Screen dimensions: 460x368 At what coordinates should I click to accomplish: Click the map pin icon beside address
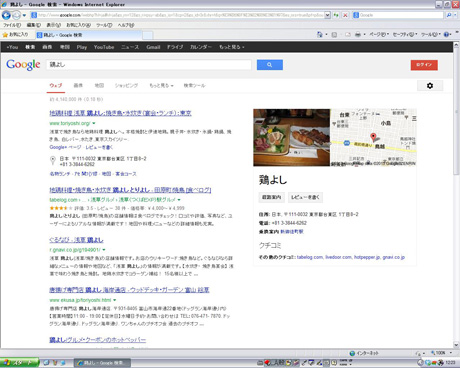(x=52, y=161)
